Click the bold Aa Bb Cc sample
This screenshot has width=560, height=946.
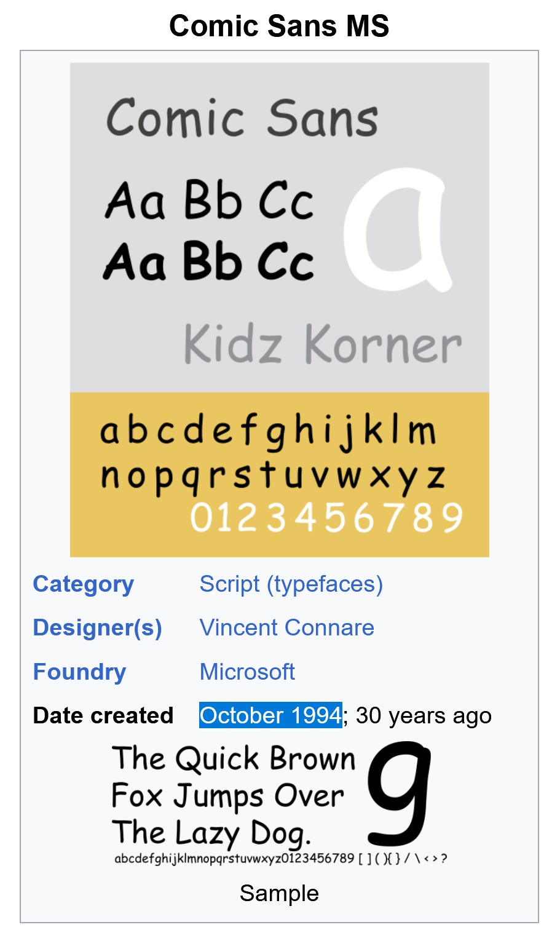(x=209, y=261)
